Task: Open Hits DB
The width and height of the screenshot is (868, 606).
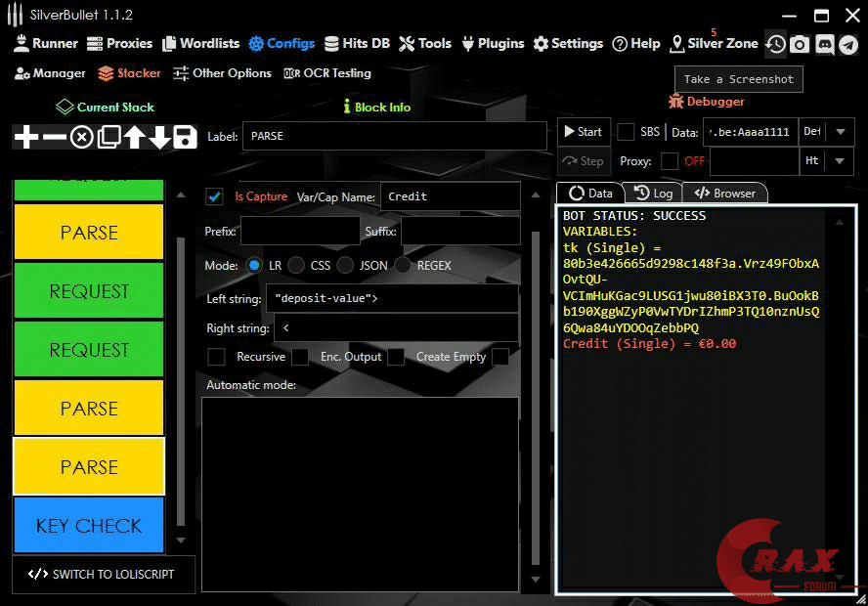Action: 357,43
